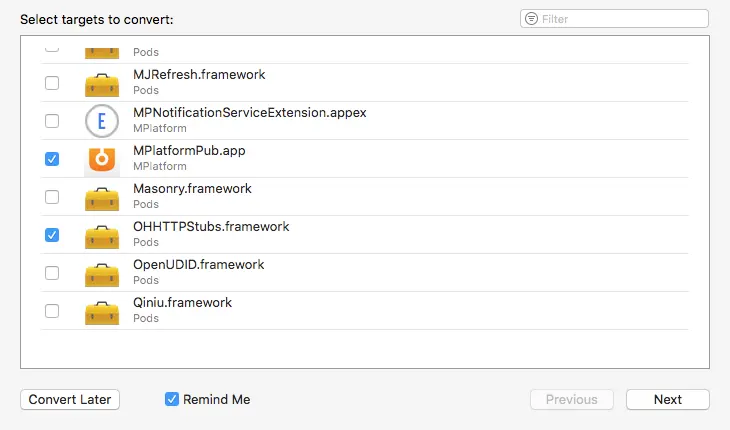The height and width of the screenshot is (430, 730).
Task: Click the filter icon in search field
Action: 531,19
